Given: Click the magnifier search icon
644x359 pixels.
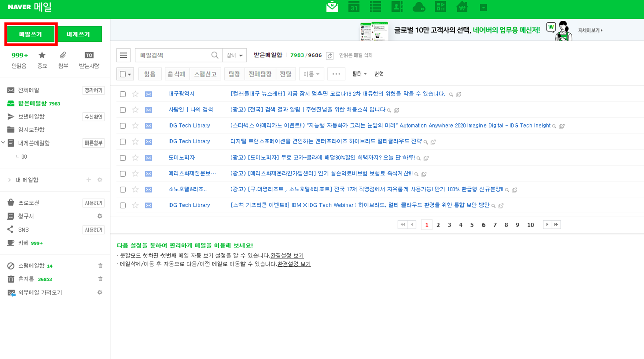Looking at the screenshot, I should 215,55.
